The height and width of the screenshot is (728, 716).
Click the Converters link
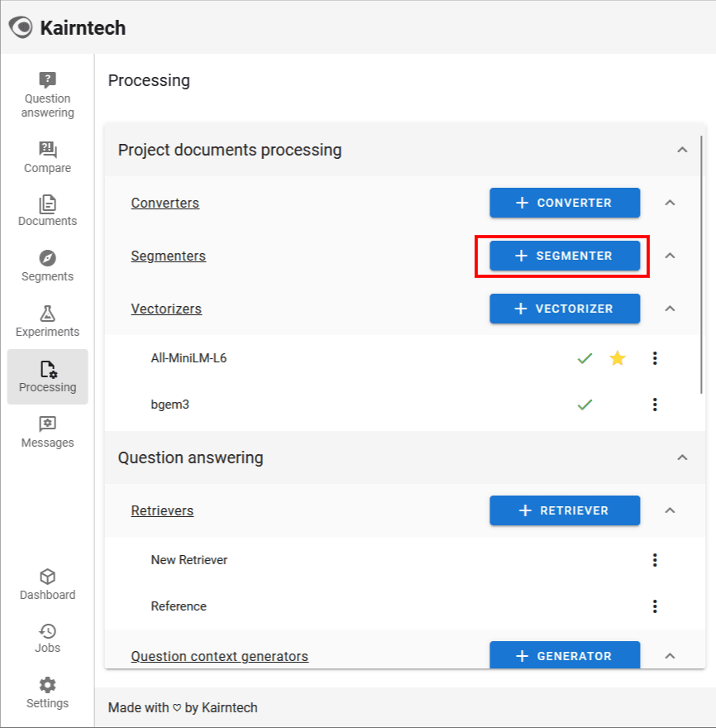click(165, 203)
